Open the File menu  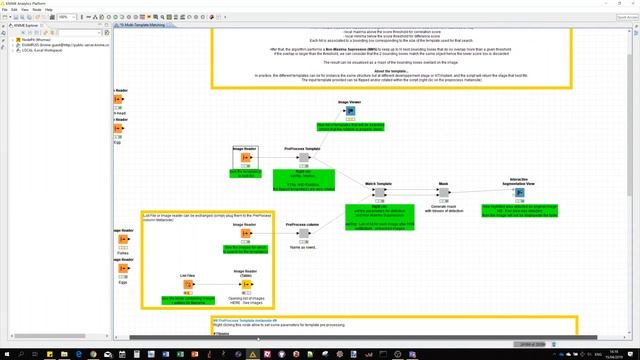5,9
